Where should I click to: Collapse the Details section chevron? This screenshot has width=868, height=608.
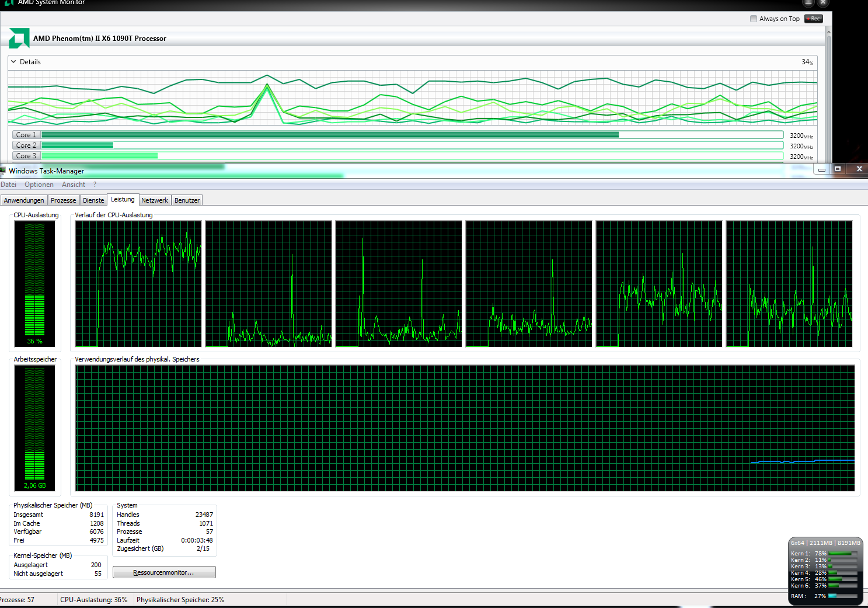coord(13,61)
